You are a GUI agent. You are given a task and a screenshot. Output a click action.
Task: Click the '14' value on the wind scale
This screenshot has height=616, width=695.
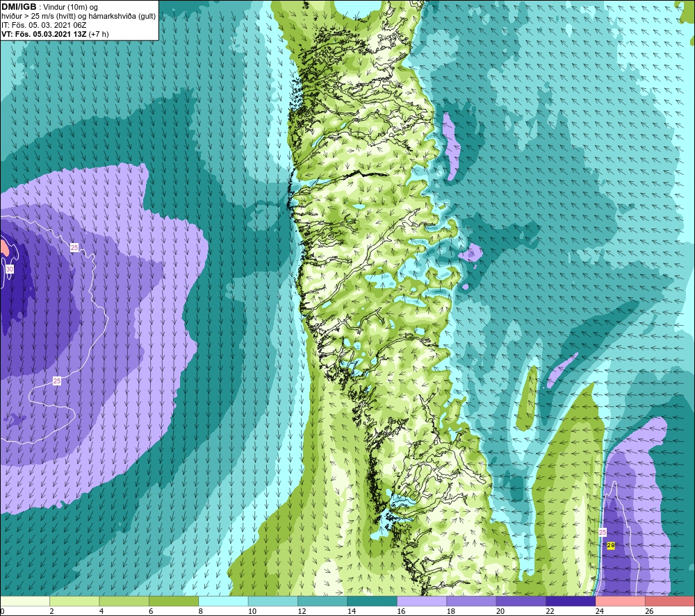pos(352,611)
